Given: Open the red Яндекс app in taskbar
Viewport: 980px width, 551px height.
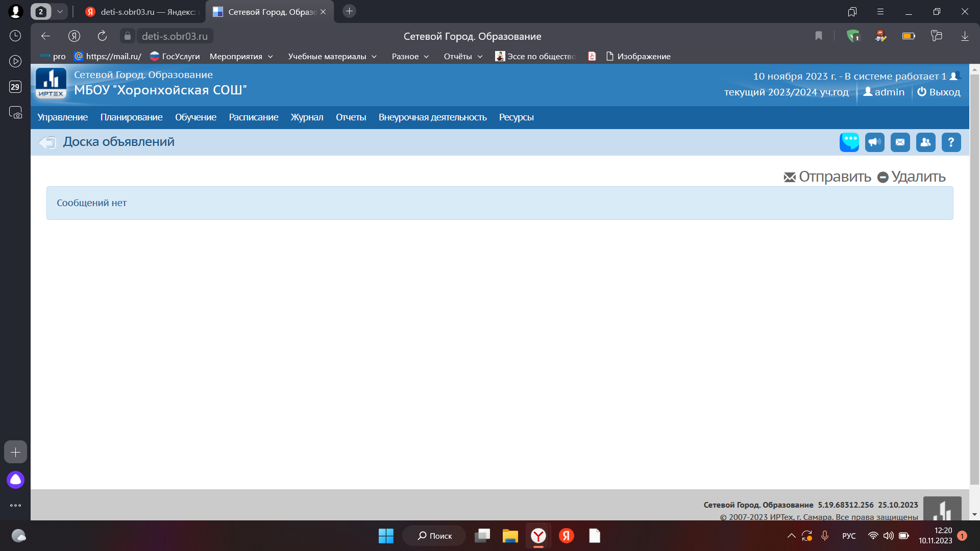Looking at the screenshot, I should coord(566,536).
